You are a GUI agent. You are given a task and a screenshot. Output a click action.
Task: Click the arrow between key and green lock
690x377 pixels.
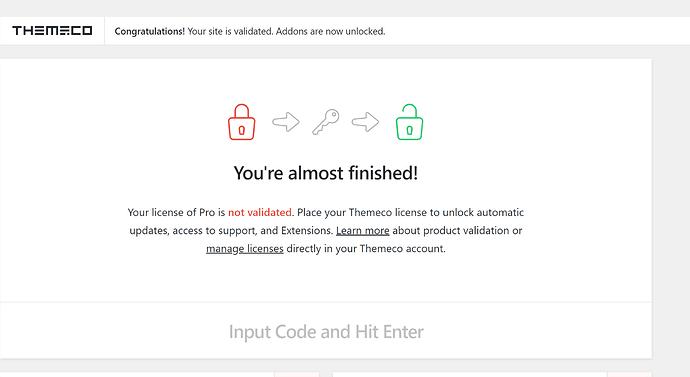tap(365, 122)
